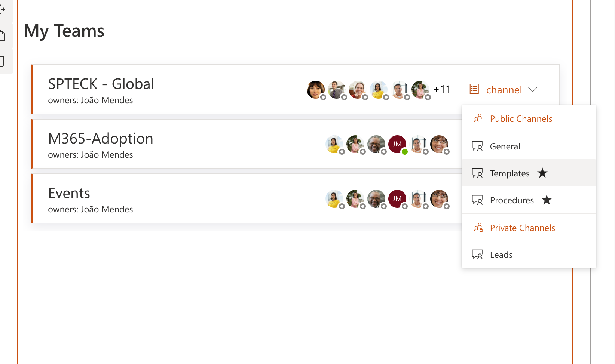Show the +11 additional members of SPTECK
Viewport: 615px width, 364px height.
tap(442, 89)
